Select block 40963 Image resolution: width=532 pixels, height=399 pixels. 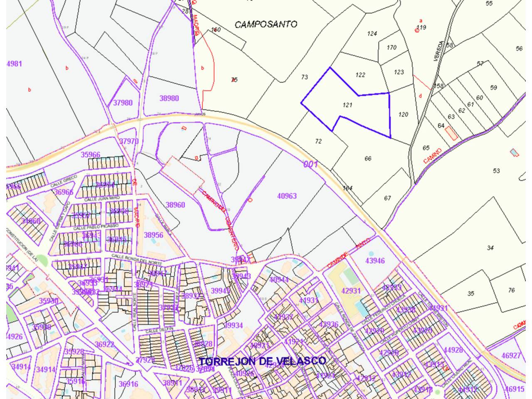click(x=287, y=196)
